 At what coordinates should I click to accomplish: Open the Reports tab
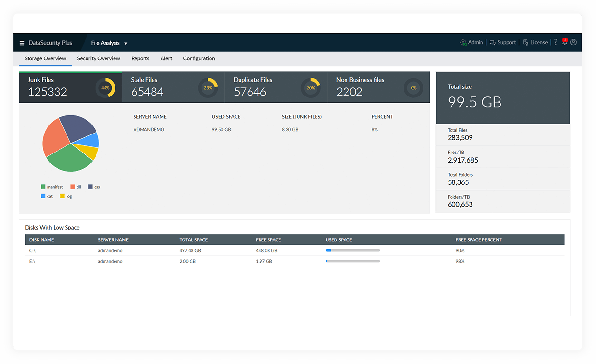pos(140,58)
